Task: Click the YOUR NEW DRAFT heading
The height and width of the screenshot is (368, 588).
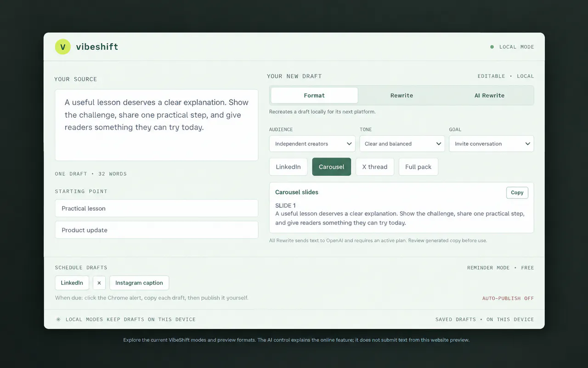Action: click(x=294, y=76)
